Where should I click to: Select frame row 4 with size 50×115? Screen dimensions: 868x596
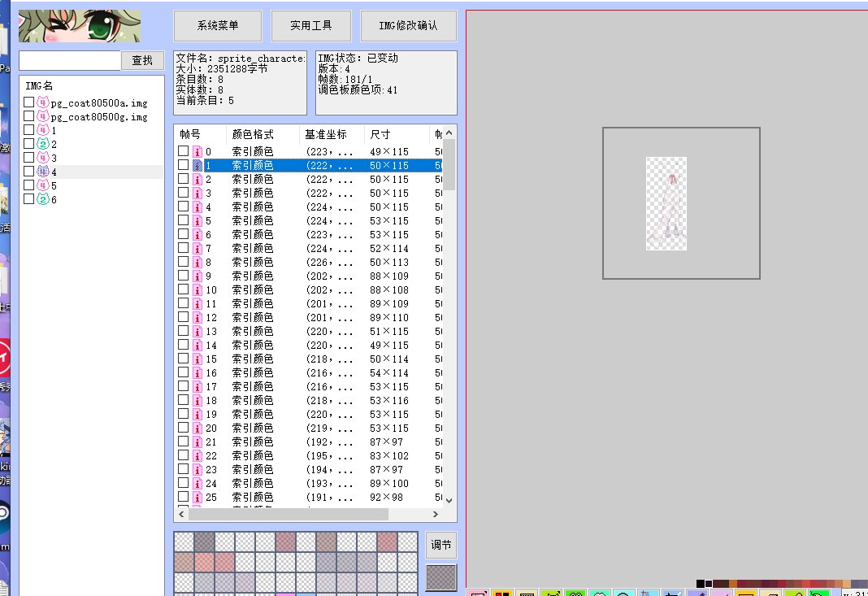310,207
